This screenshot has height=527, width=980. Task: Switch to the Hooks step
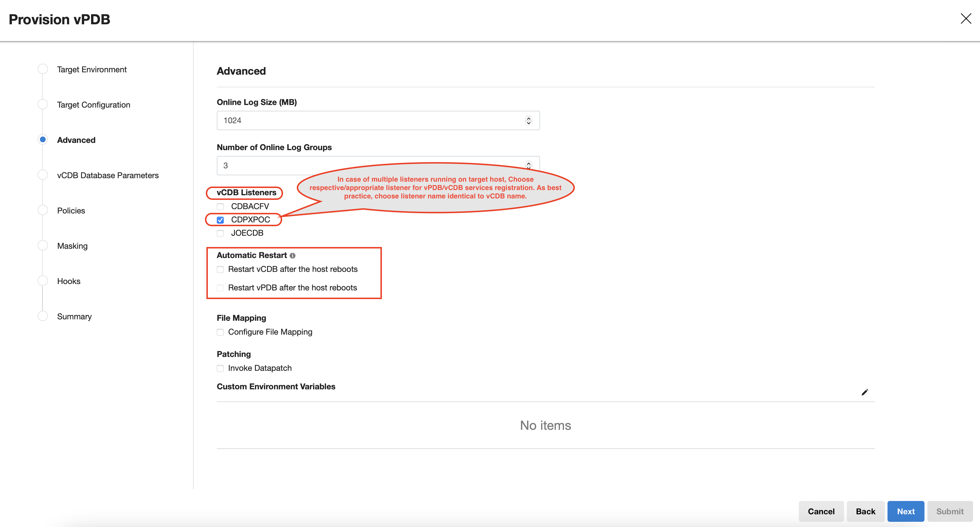[x=69, y=281]
